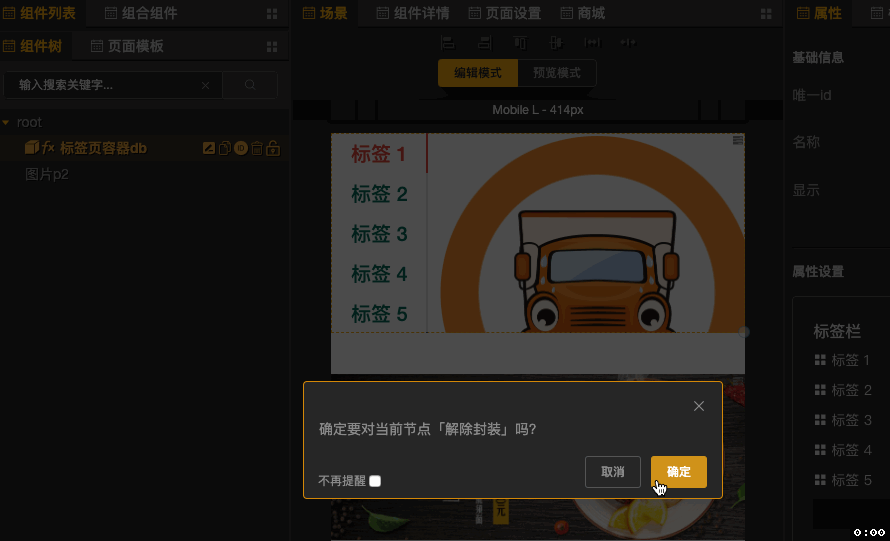Click the edit pencil icon on 标签页容器db
This screenshot has height=541, width=890.
209,148
